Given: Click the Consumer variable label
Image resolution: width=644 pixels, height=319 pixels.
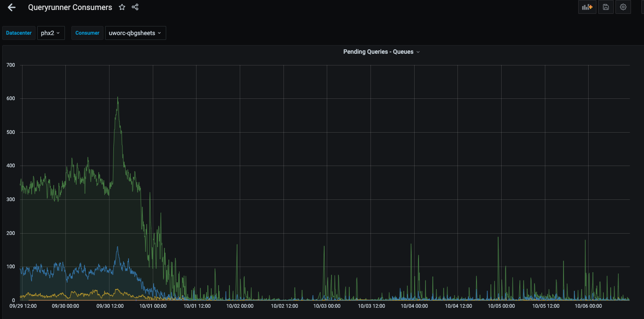Looking at the screenshot, I should point(87,33).
